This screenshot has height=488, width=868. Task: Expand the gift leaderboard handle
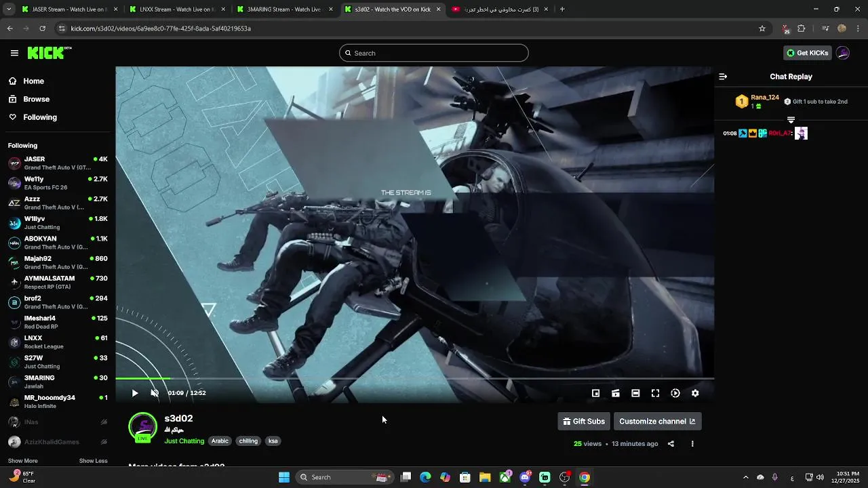pos(791,120)
